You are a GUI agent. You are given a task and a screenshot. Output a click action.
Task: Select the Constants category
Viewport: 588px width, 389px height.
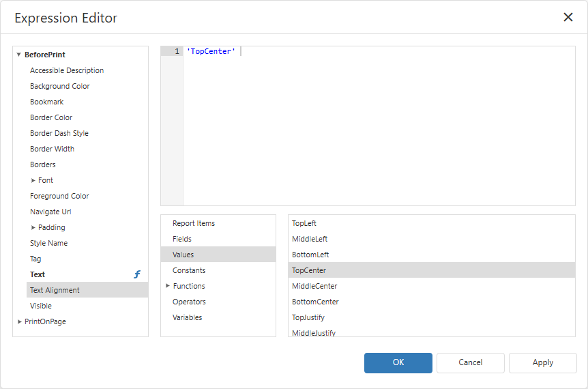[218, 270]
